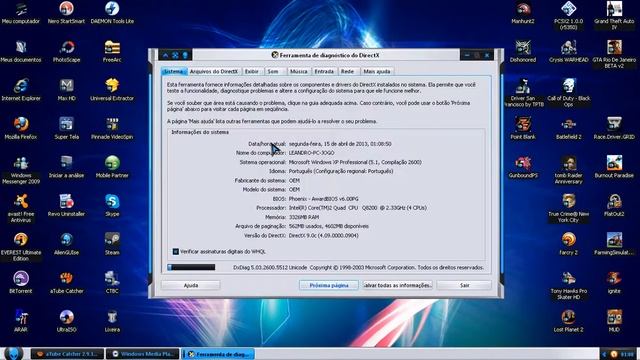Select the Sistema tab
The image size is (640, 360).
pyautogui.click(x=174, y=71)
